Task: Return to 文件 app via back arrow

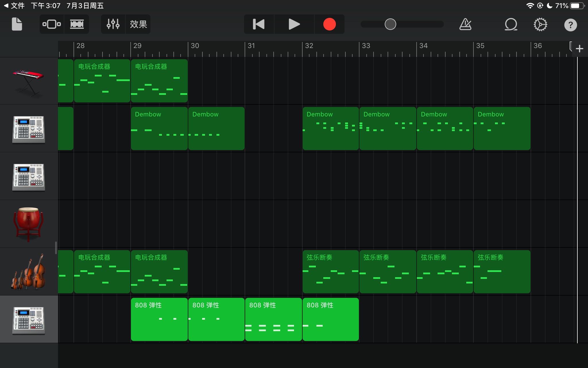Action: [x=14, y=6]
